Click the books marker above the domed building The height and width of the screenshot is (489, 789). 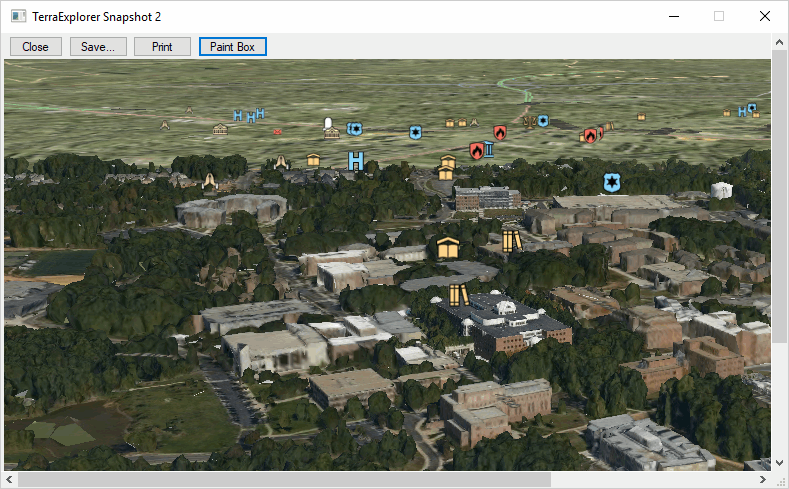coord(458,295)
